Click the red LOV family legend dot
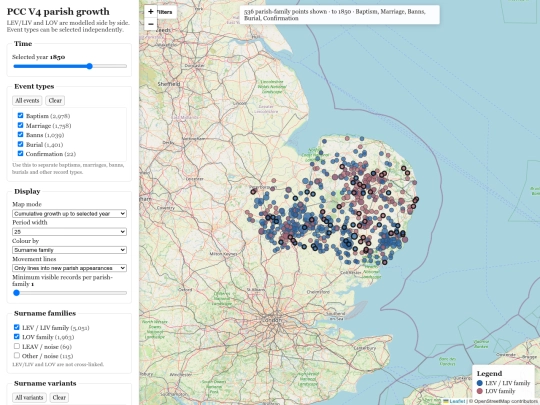The image size is (540, 405). click(479, 391)
